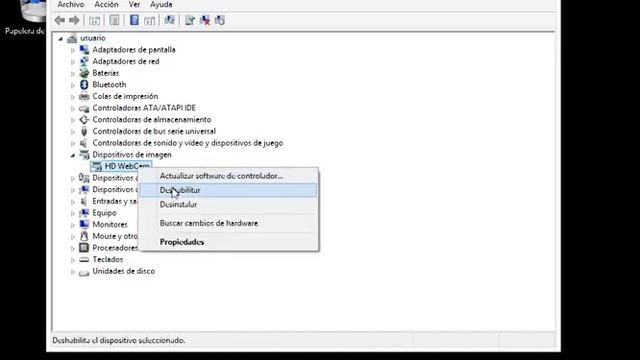Open the Properties sheet toolbar icon

point(114,20)
